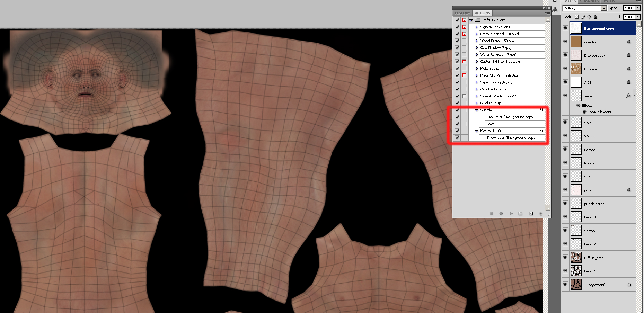This screenshot has width=644, height=313.
Task: Click the lock icon on Displace layer
Action: (629, 69)
